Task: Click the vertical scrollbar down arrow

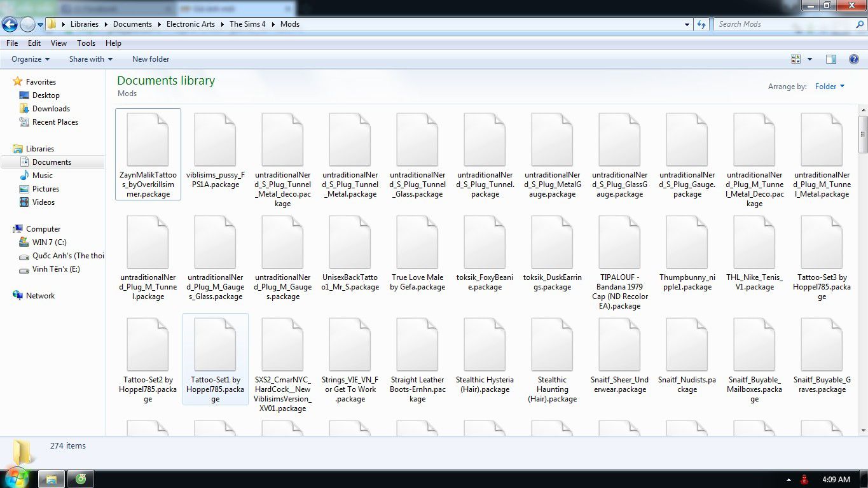Action: click(863, 431)
